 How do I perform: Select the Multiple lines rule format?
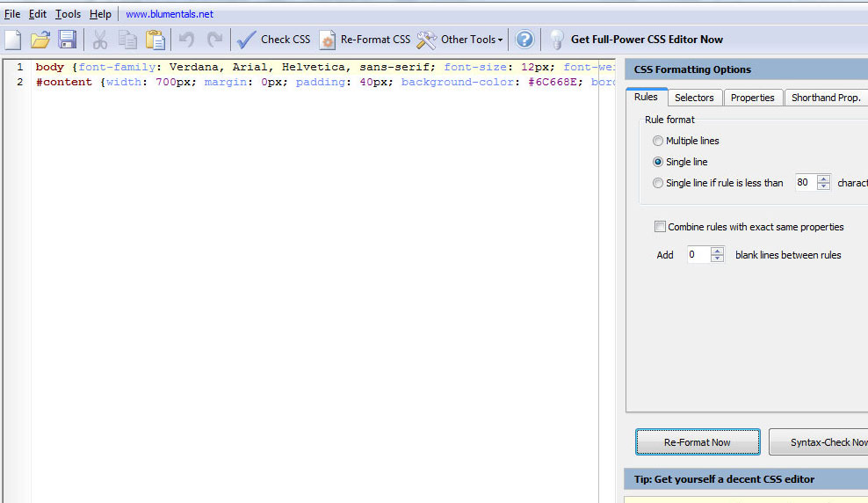click(658, 141)
